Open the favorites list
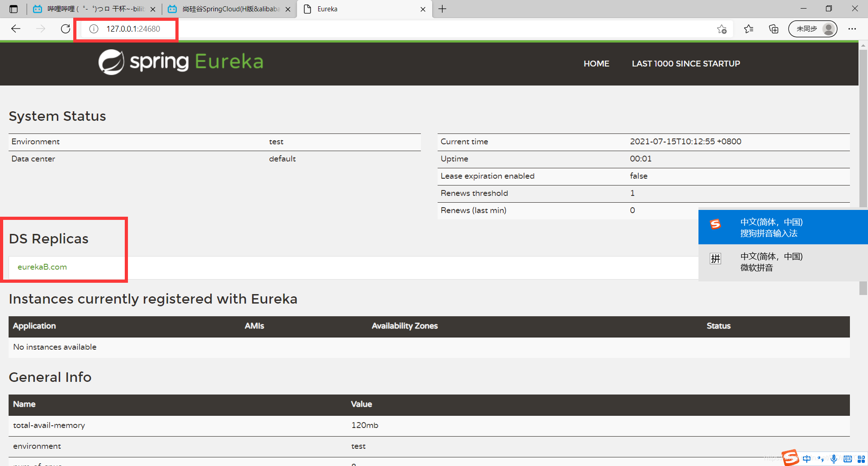Screen dimensions: 868x466 (x=749, y=29)
